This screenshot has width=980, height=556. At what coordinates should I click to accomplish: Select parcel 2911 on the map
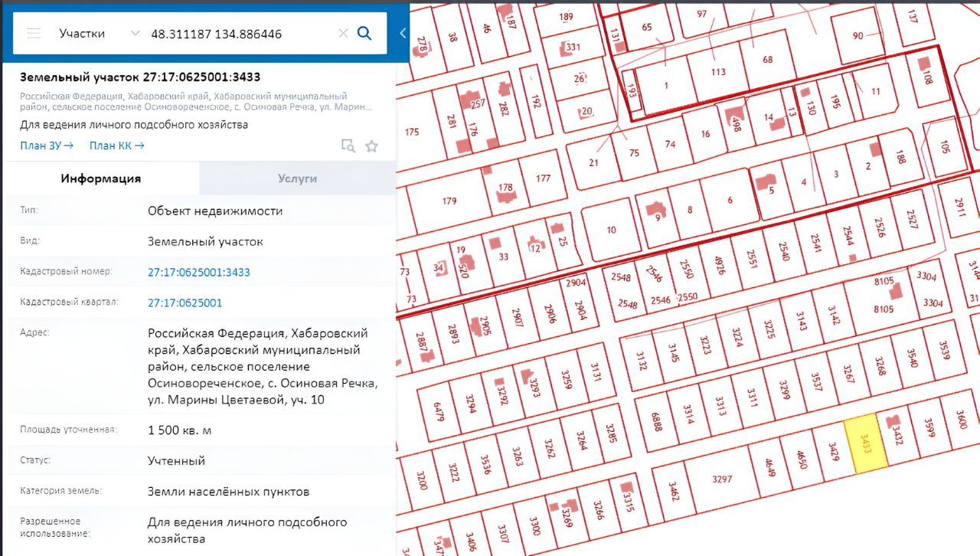[x=961, y=208]
